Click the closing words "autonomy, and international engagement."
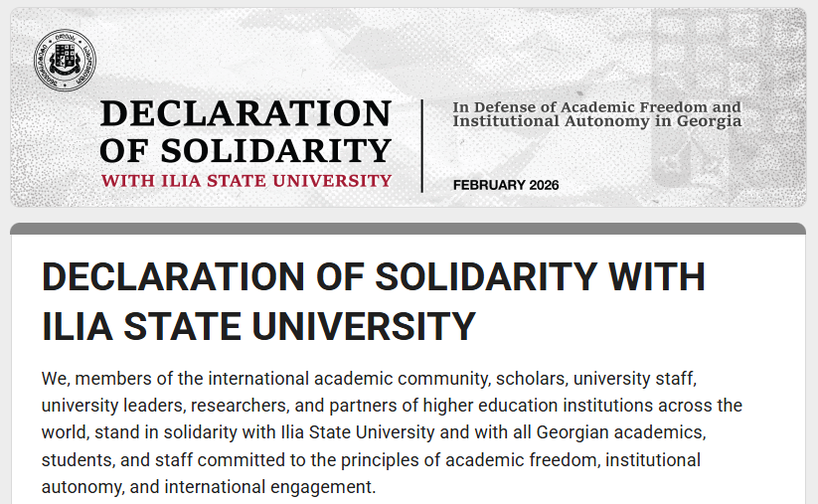818x504 pixels. pyautogui.click(x=209, y=487)
